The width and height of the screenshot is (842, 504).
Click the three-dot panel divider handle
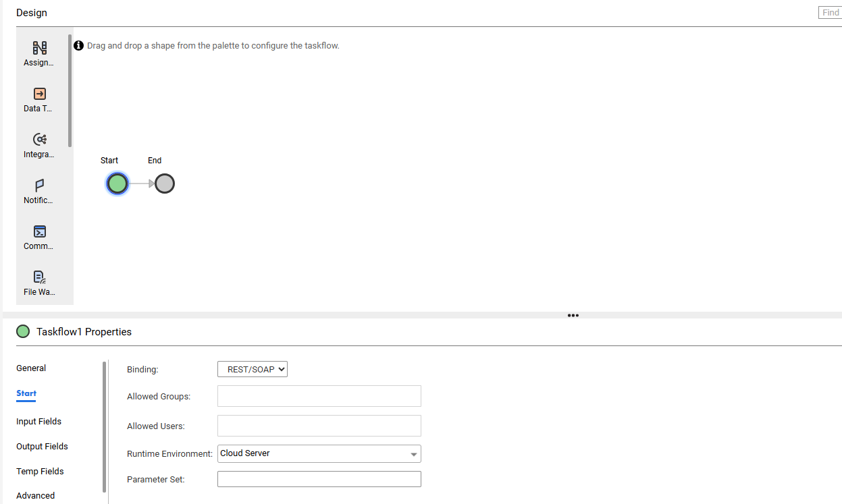[573, 315]
